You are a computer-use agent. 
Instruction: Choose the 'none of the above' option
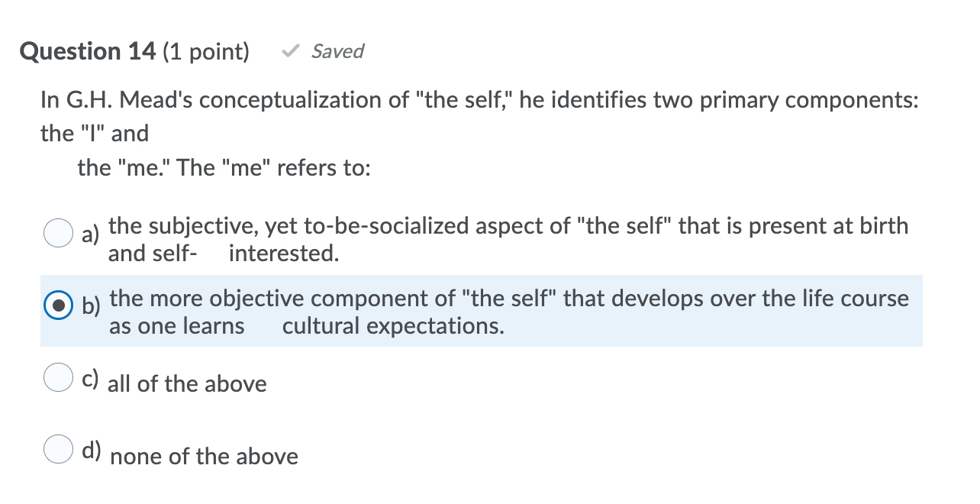click(x=204, y=457)
